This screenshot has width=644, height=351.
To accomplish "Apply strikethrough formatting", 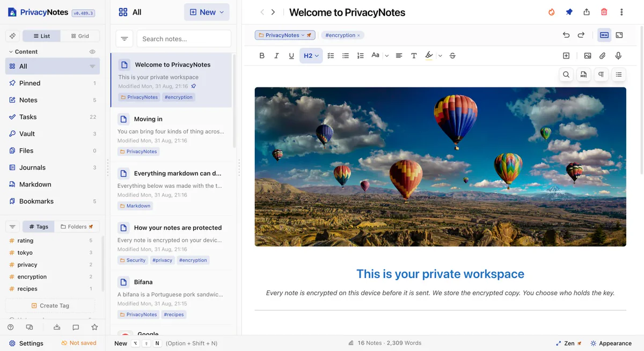I will [452, 56].
